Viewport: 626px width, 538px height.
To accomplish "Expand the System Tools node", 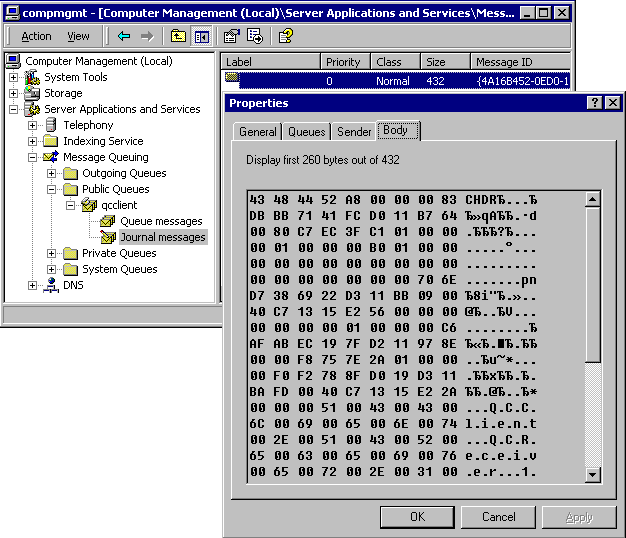I will 14,77.
